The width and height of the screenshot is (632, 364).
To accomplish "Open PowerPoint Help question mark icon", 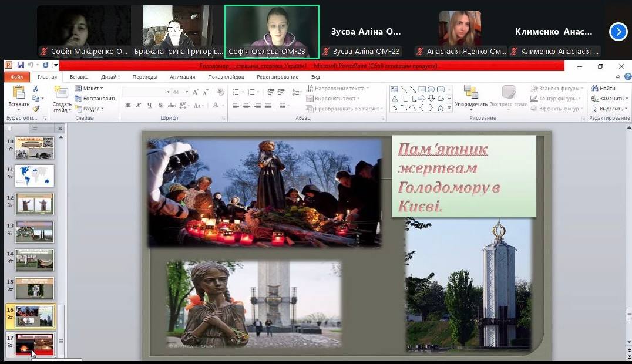I will (x=627, y=77).
